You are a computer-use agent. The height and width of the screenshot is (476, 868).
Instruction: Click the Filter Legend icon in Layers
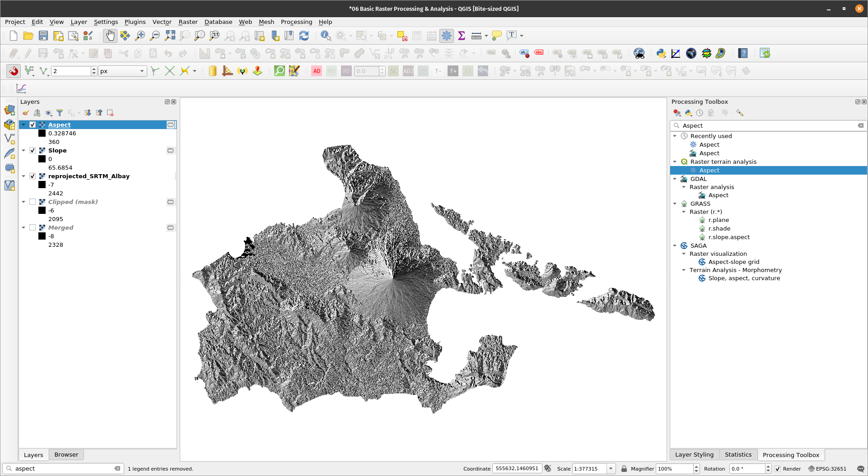[60, 113]
